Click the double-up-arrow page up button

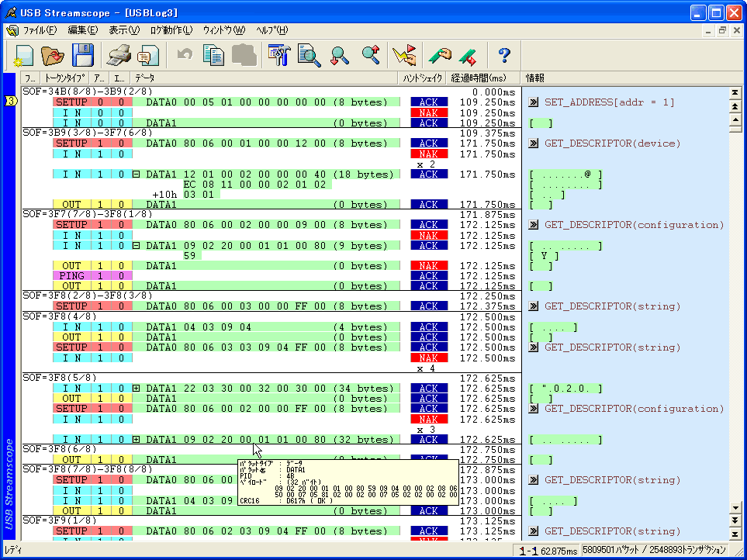point(735,107)
